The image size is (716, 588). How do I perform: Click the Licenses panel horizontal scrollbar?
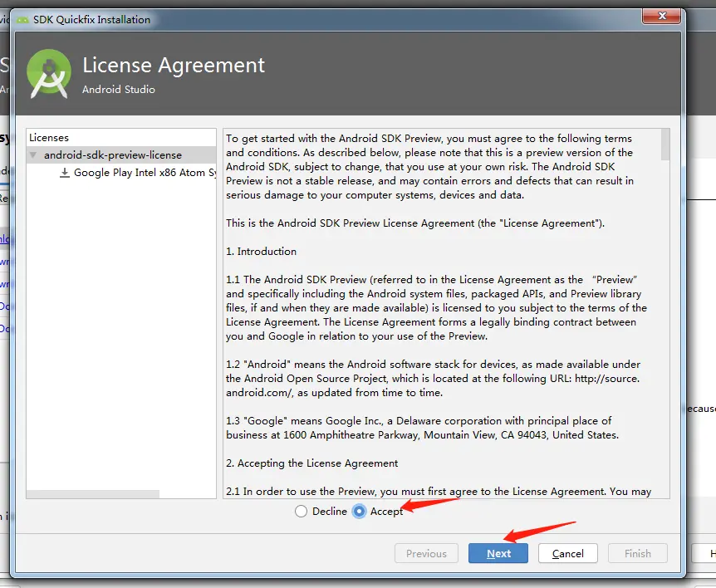point(93,494)
